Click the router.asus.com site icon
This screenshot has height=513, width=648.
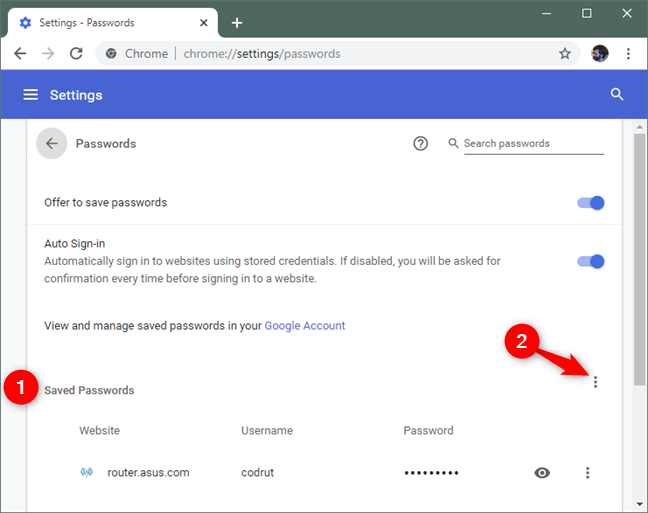click(86, 473)
